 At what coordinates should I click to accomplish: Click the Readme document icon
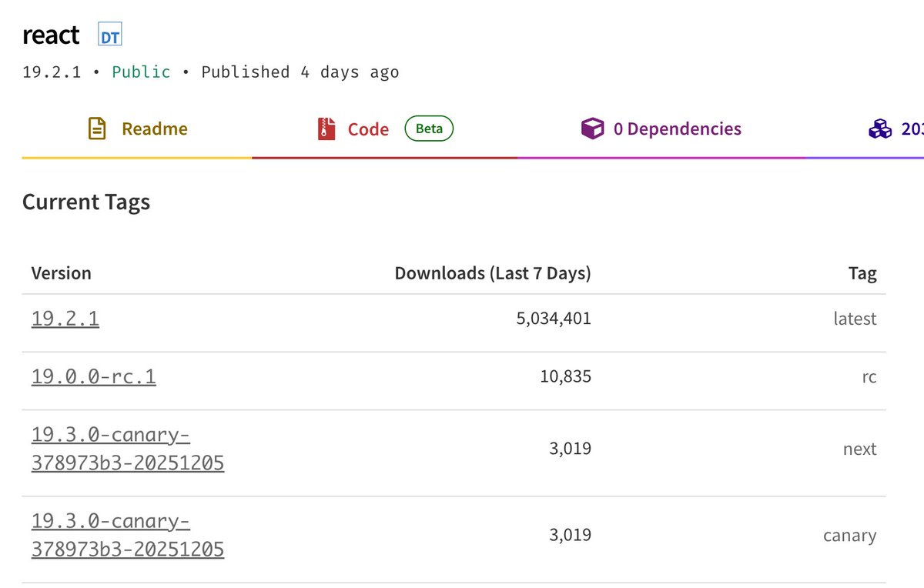click(x=96, y=129)
